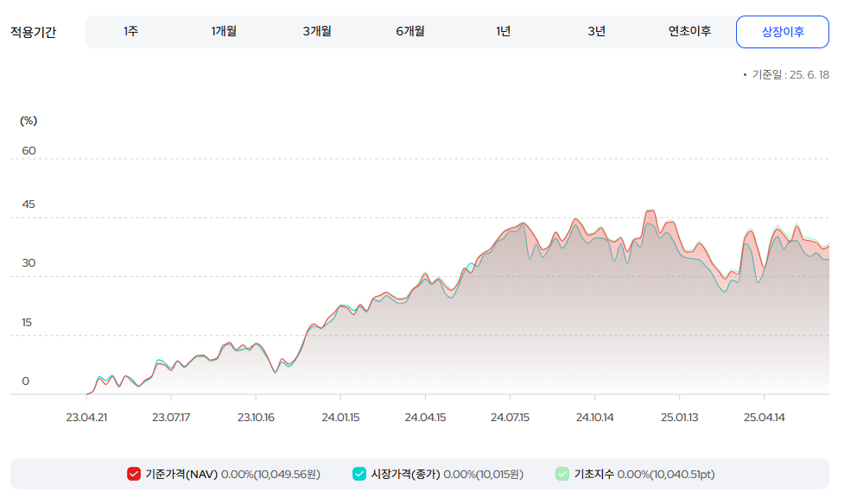The image size is (844, 504).
Task: Click the 0.00%(10,040.51pt) index value
Action: [x=666, y=475]
